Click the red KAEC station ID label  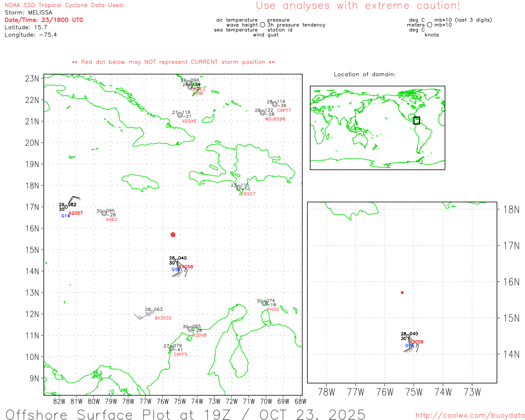tap(112, 220)
